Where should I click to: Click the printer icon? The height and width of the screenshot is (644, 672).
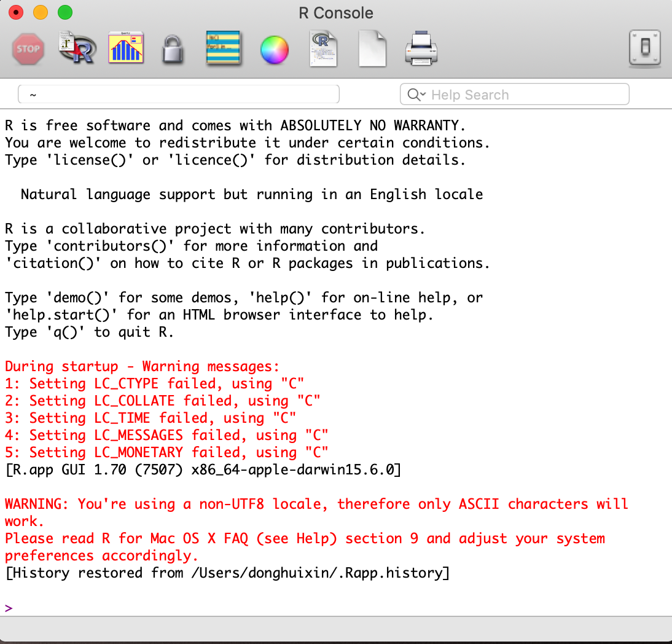[x=421, y=49]
